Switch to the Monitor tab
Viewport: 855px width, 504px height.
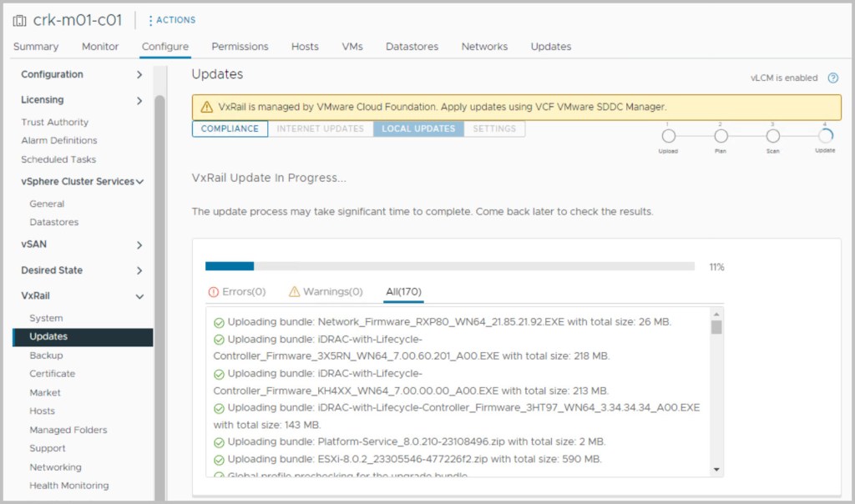coord(100,47)
